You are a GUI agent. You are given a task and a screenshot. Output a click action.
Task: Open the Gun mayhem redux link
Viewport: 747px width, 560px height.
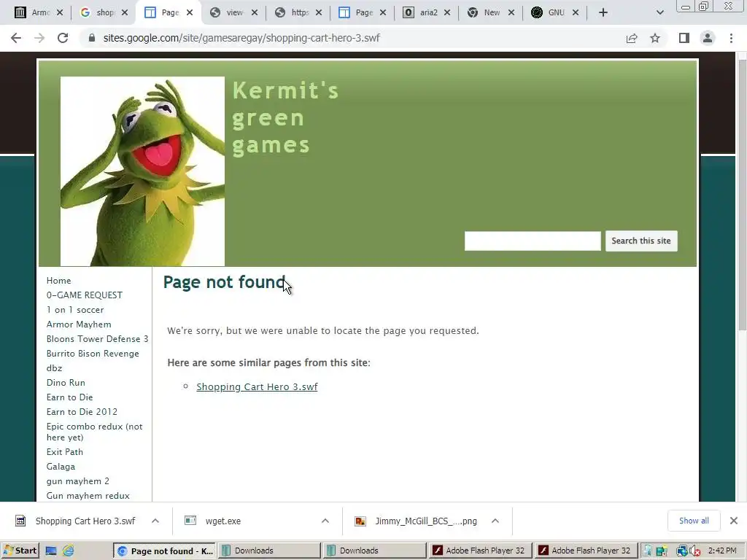(88, 496)
